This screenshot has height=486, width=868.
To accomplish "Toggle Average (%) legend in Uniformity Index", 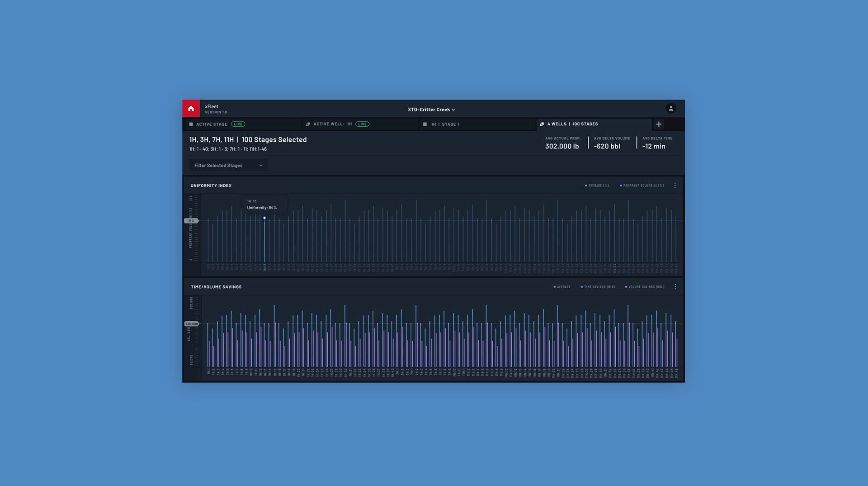I will click(x=597, y=186).
